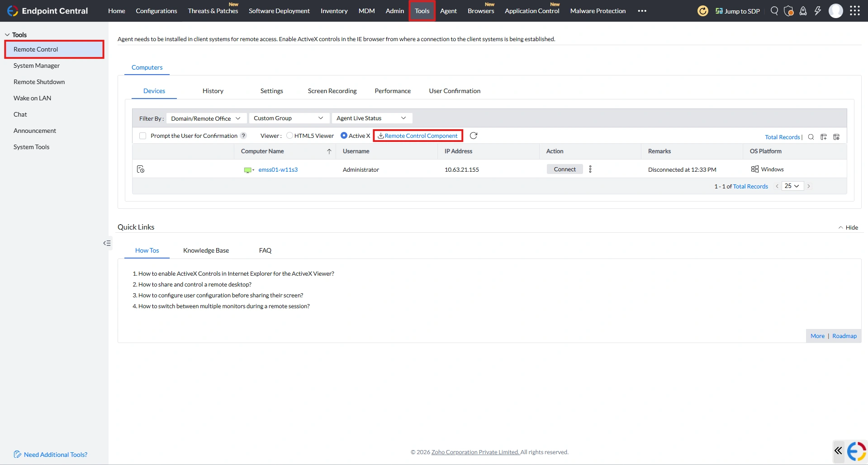
Task: Open the user profile avatar
Action: 836,11
